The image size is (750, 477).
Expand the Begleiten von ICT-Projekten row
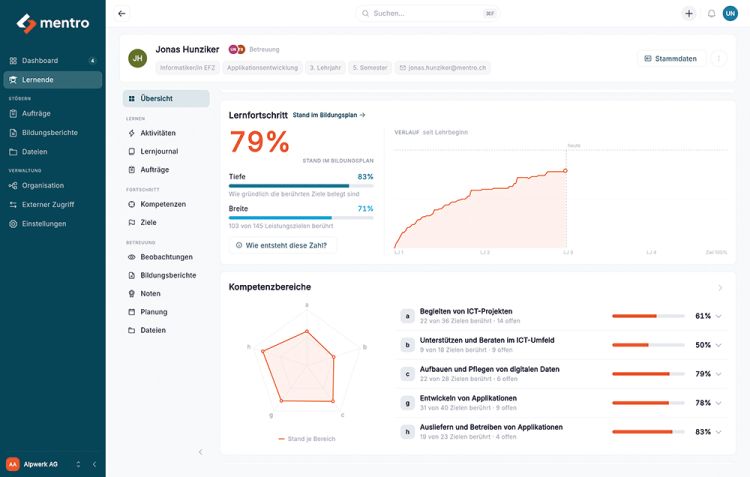coord(718,316)
